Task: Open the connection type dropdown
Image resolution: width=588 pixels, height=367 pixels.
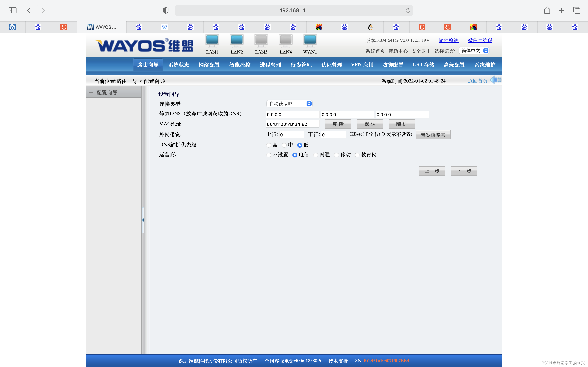Action: [x=289, y=104]
